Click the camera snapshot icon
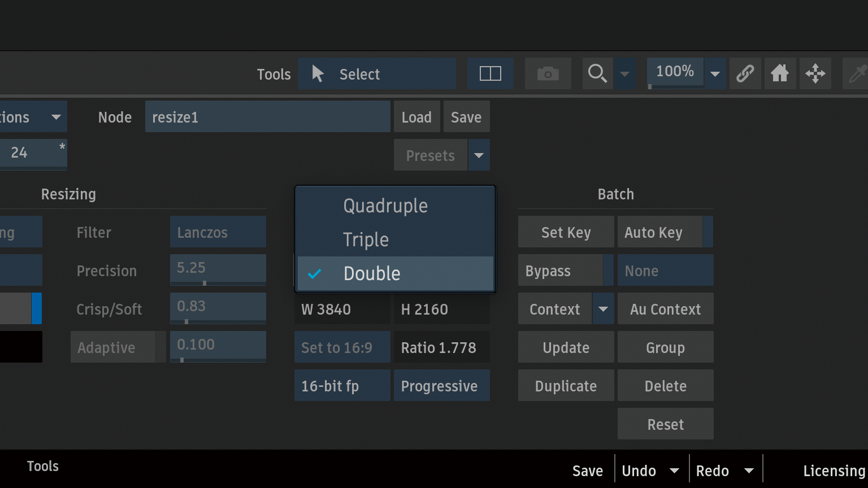The image size is (868, 488). click(548, 73)
